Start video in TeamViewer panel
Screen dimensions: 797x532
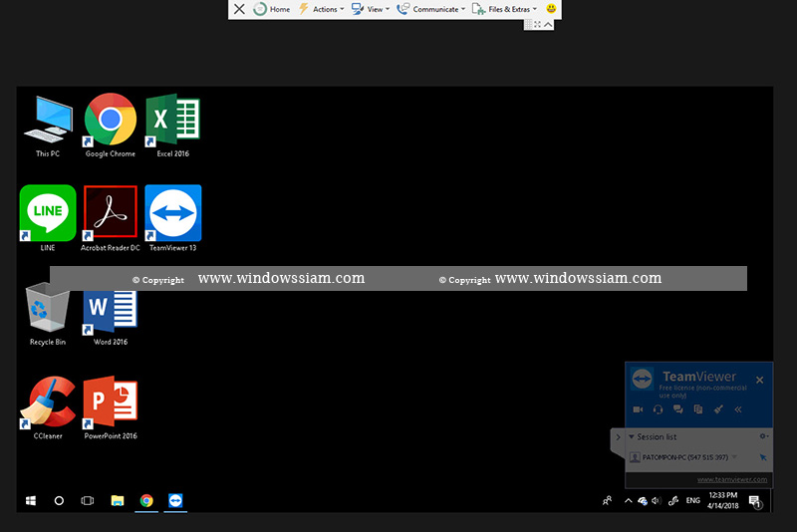638,409
